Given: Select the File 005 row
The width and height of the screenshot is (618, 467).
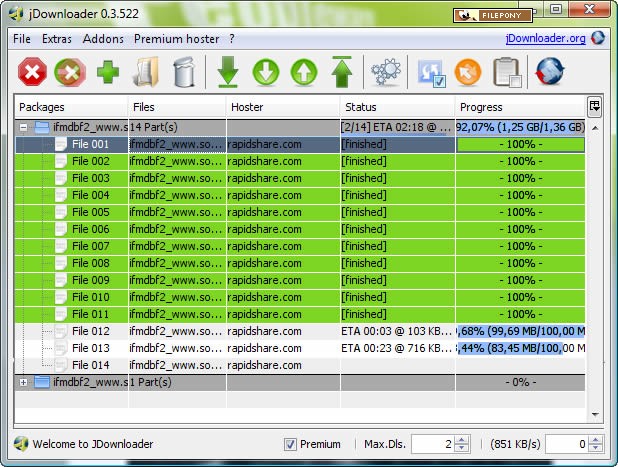Looking at the screenshot, I should [x=300, y=212].
